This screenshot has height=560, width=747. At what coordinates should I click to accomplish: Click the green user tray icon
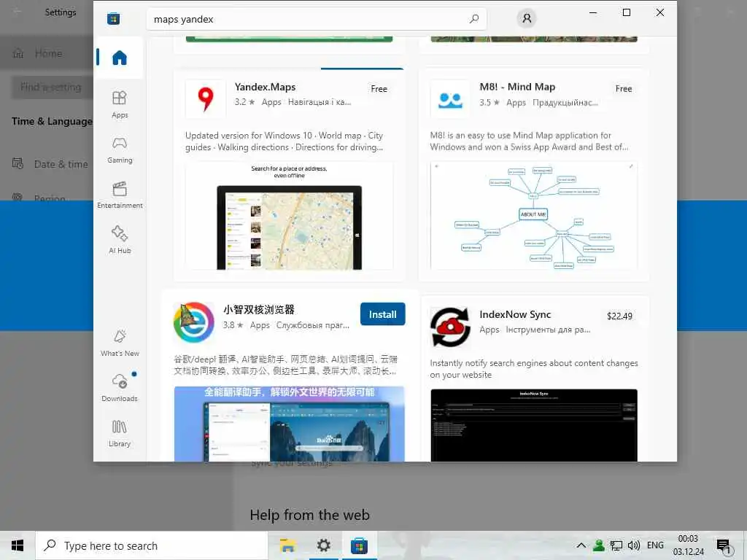[599, 545]
